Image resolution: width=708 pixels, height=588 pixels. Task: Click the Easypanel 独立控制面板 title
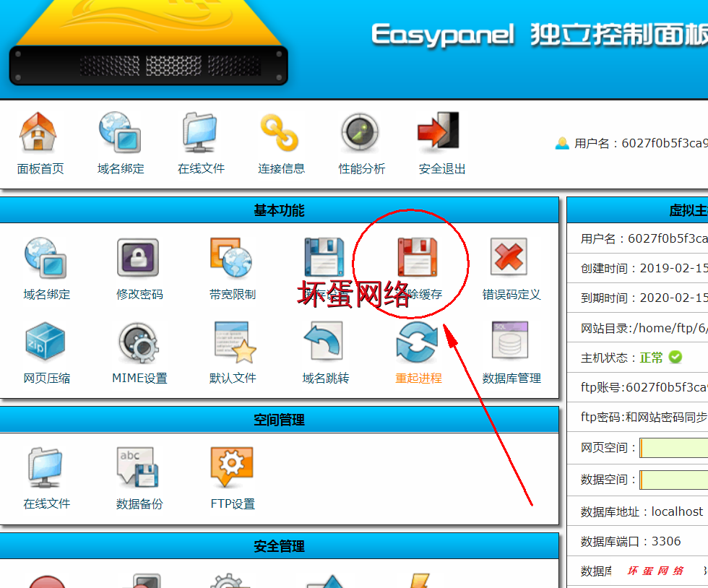540,35
